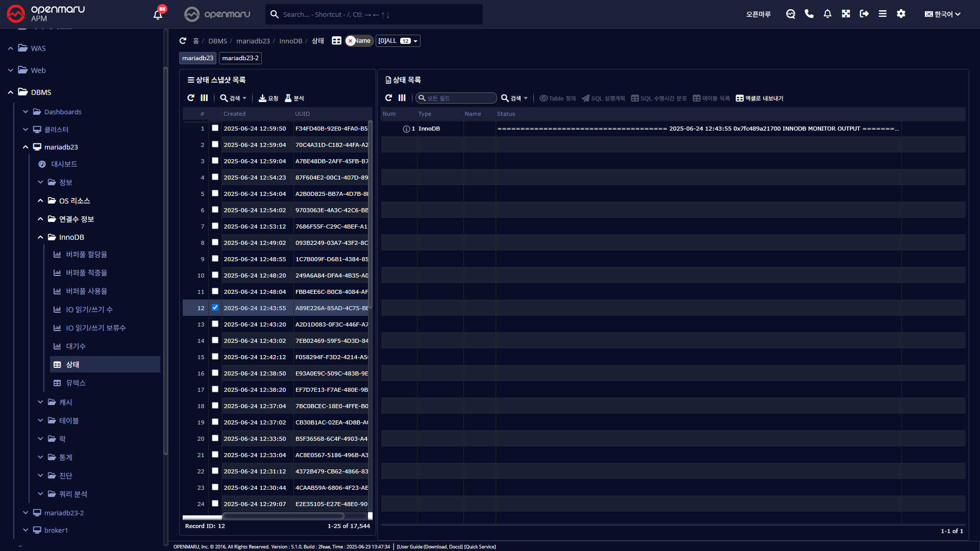Image resolution: width=980 pixels, height=551 pixels.
Task: Click 테이블 목록 toolbar button
Action: (x=711, y=98)
